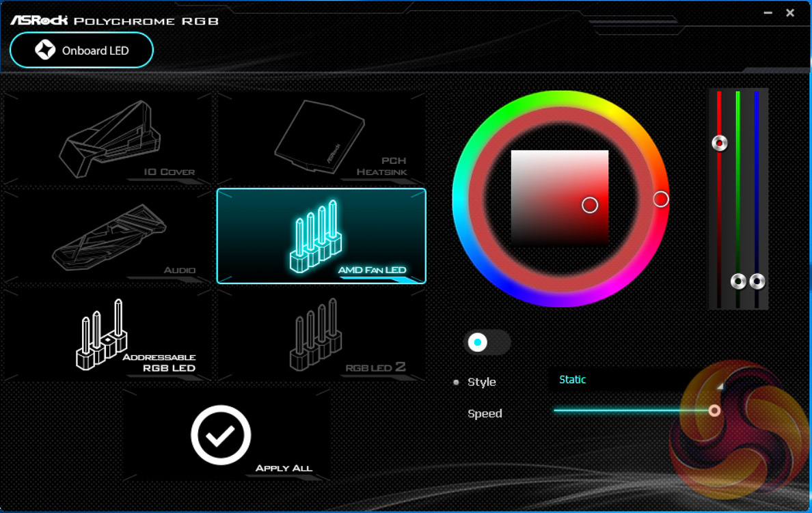Viewport: 812px width, 513px height.
Task: Select the Audio LED zone
Action: click(x=108, y=236)
